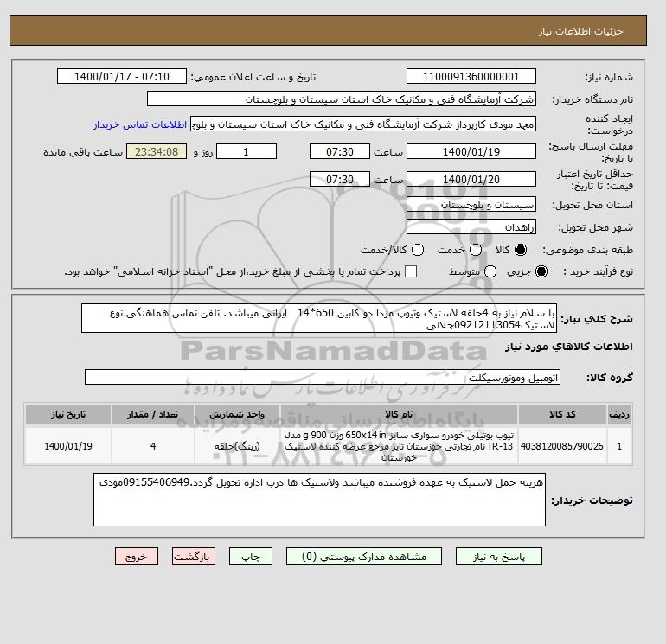Click the ایجاد کننده درخواست field
The height and width of the screenshot is (644, 666).
tap(363, 124)
